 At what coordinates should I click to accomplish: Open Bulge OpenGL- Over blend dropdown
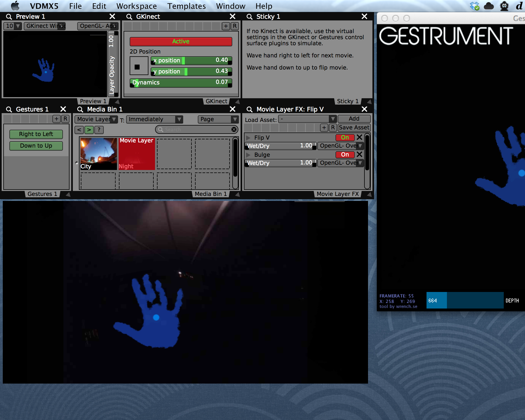[x=340, y=163]
